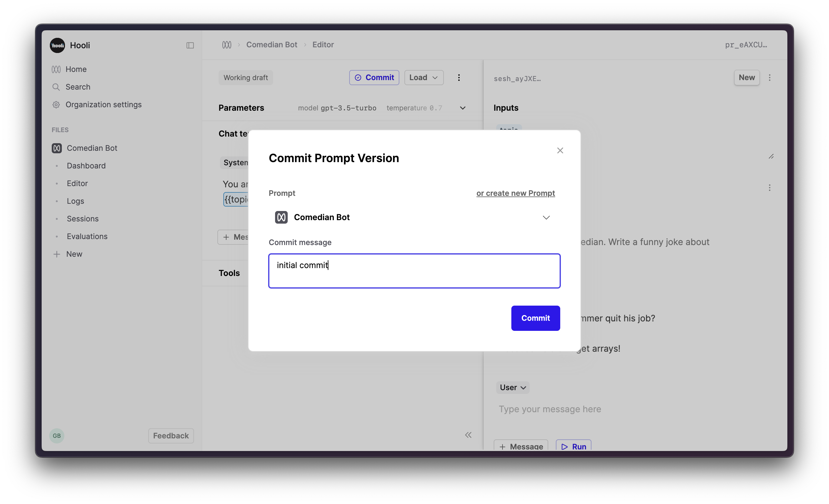The height and width of the screenshot is (504, 829).
Task: Confirm with the Commit button in dialog
Action: coord(535,318)
